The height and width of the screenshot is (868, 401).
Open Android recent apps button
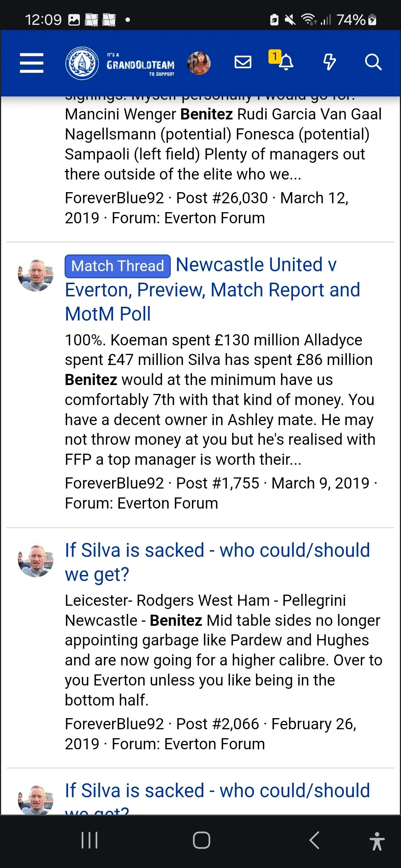tap(89, 840)
